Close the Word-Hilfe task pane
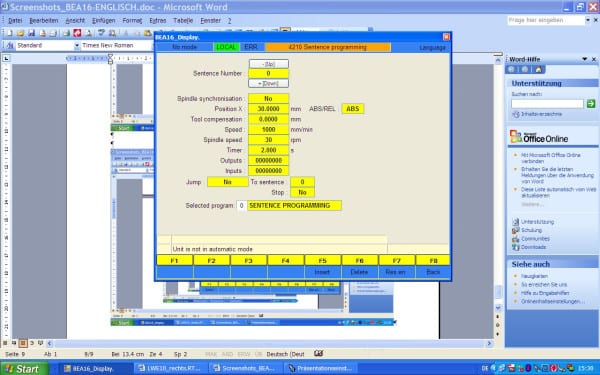This screenshot has width=600, height=375. point(594,59)
